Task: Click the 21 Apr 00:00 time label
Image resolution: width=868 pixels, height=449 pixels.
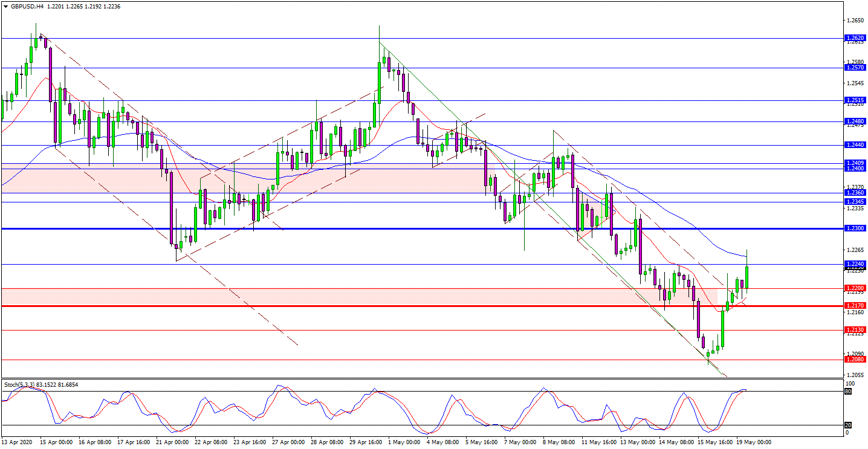Action: pyautogui.click(x=172, y=442)
